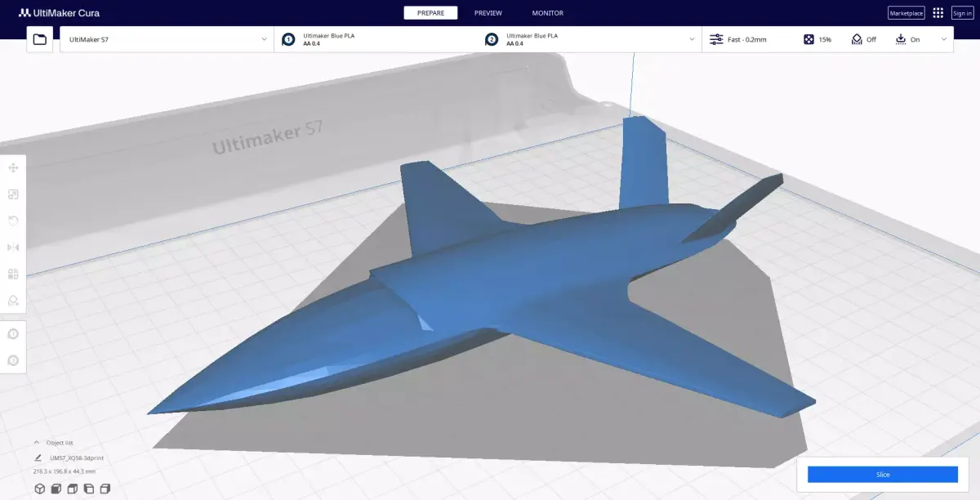Switch to the PREVIEW tab
The height and width of the screenshot is (500, 980).
point(488,13)
